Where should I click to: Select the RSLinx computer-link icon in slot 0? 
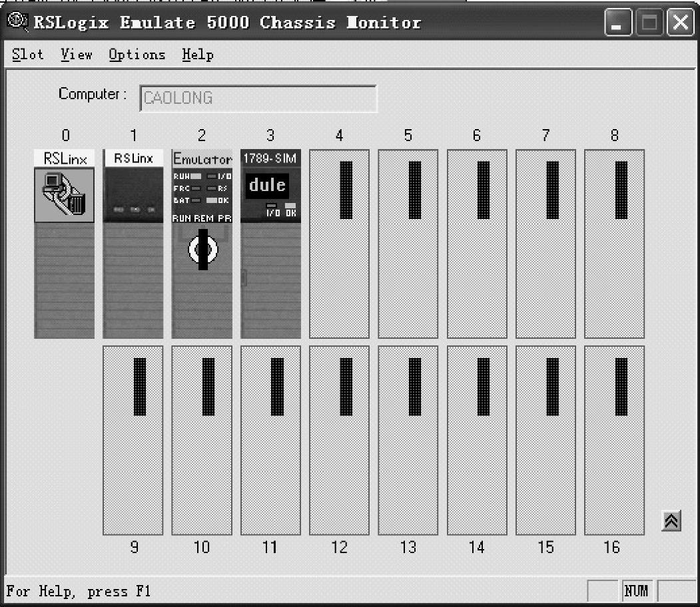(65, 194)
